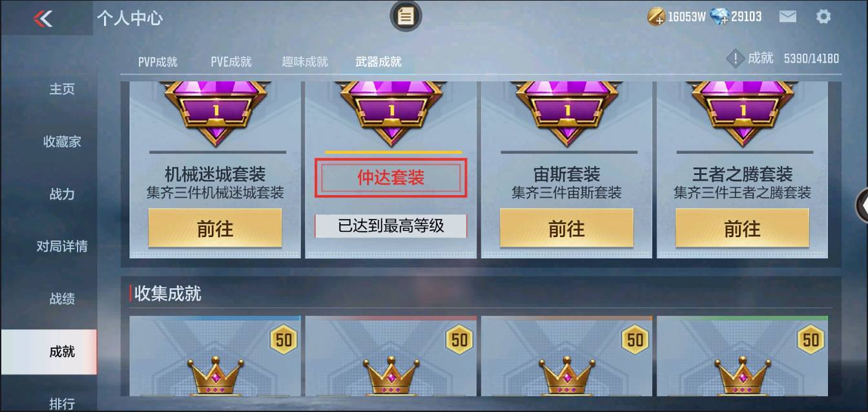Screen dimensions: 868x412
Task: Open the mail envelope icon
Action: [x=788, y=17]
